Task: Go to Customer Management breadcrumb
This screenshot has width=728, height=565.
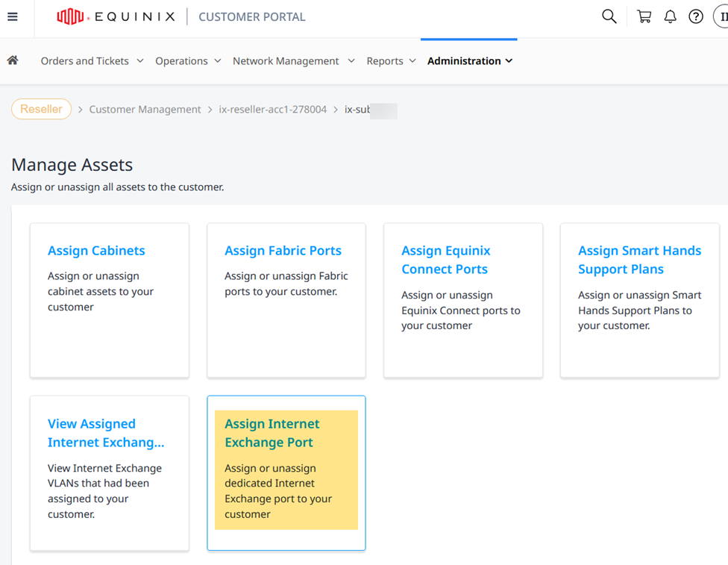Action: [x=145, y=110]
